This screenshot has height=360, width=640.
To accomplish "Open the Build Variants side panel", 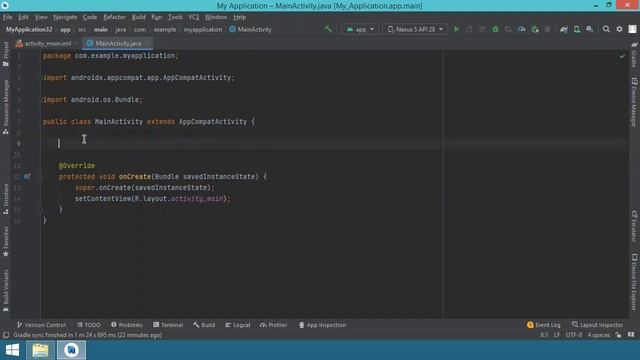I will pyautogui.click(x=6, y=291).
